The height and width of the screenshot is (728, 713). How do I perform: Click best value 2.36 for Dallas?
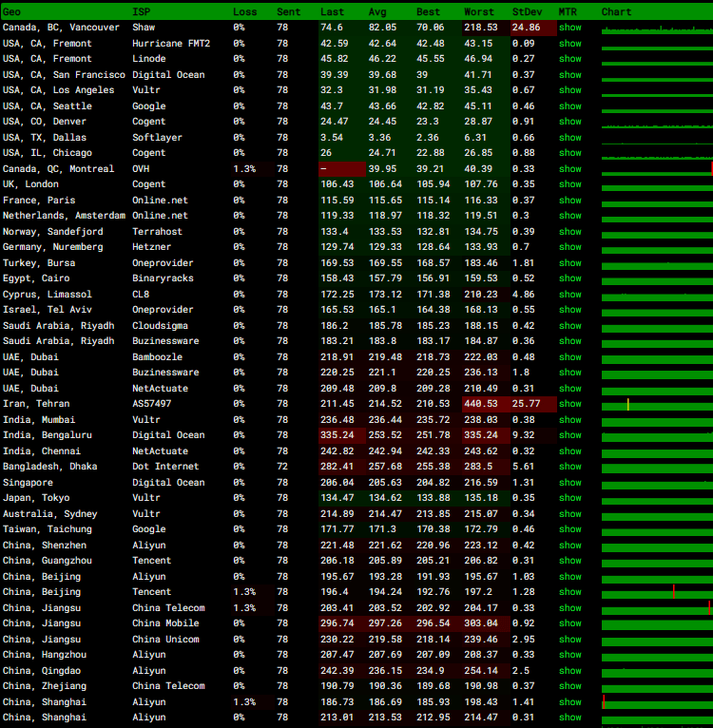pos(428,138)
